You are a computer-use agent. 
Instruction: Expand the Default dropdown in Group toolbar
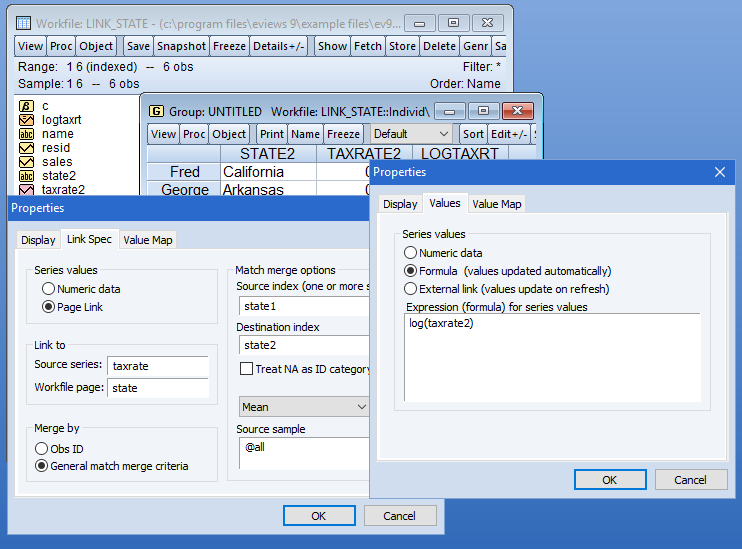[x=410, y=134]
